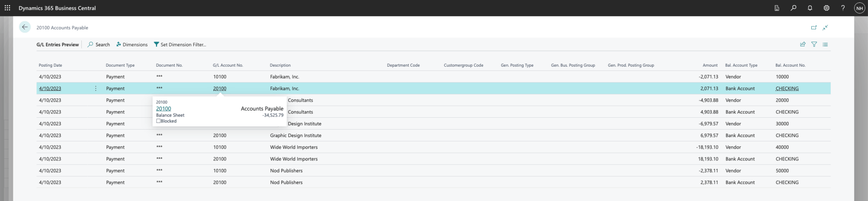Open Dimensions action

tap(132, 44)
